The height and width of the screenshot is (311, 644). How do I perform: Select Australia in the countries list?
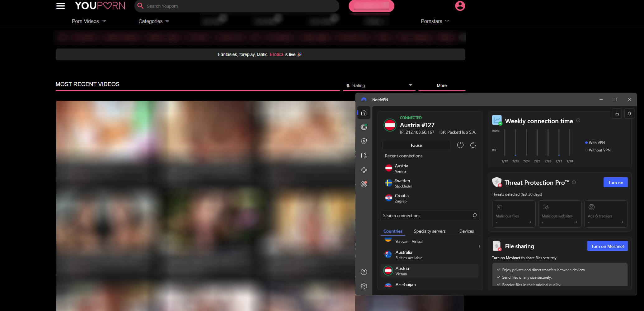(430, 255)
